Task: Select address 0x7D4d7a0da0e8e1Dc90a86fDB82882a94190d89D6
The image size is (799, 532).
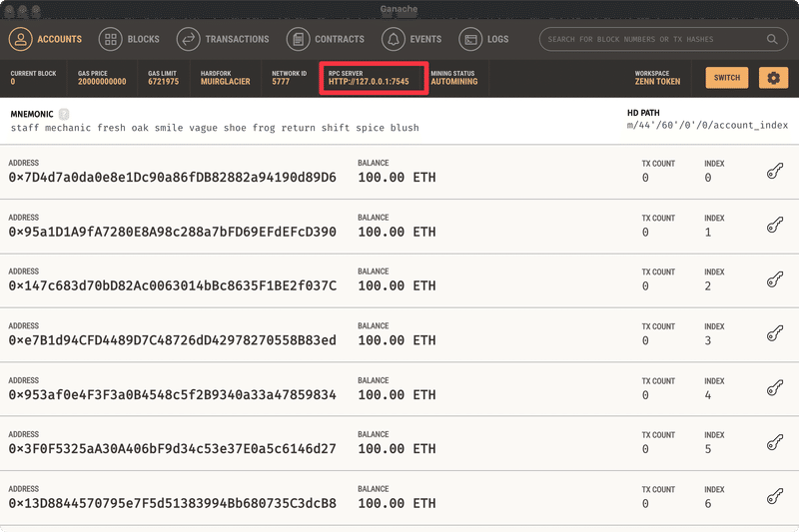Action: pos(172,177)
